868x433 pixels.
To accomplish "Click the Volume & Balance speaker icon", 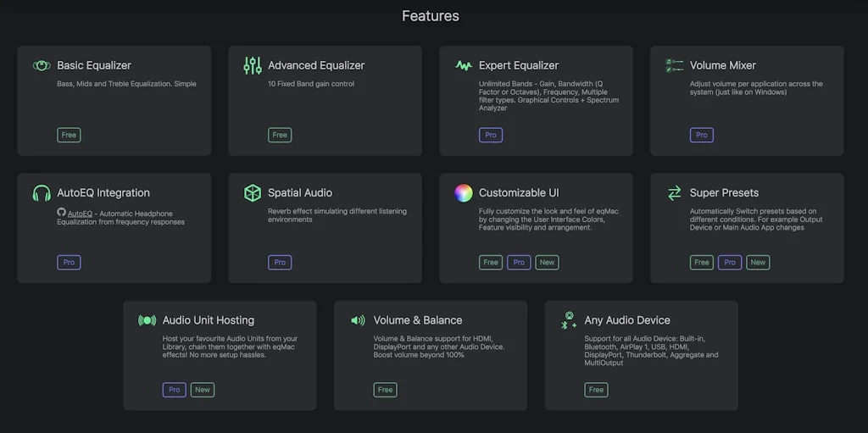I will tap(358, 320).
